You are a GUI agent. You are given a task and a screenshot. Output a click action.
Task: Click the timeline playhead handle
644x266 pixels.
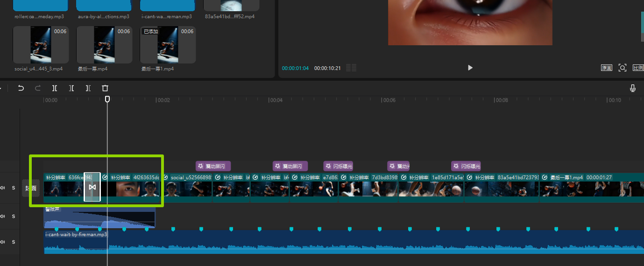(x=107, y=99)
